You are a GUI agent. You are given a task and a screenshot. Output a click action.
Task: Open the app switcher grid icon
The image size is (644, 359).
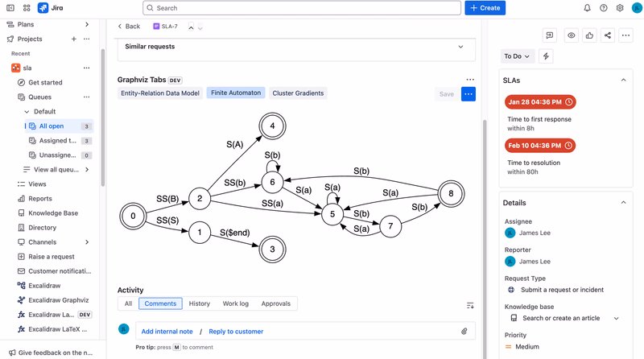point(27,8)
